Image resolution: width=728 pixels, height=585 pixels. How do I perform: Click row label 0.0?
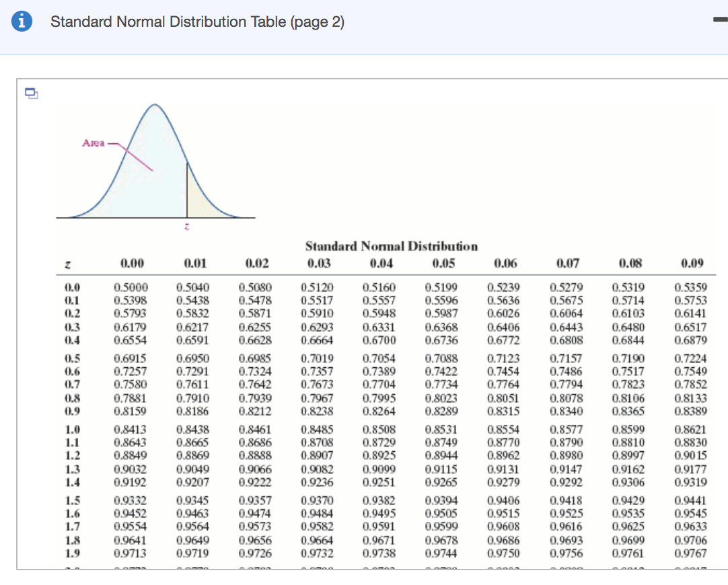[x=72, y=287]
